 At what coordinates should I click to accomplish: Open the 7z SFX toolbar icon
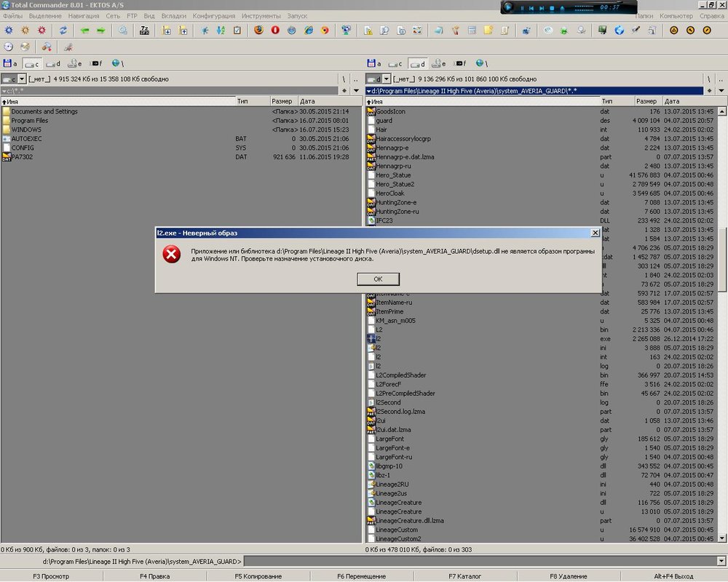pyautogui.click(x=144, y=31)
